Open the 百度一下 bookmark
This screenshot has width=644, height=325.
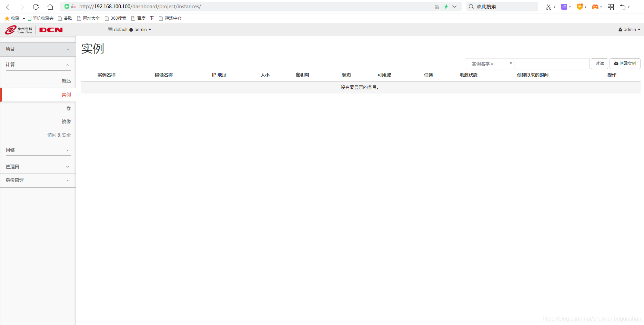[143, 18]
